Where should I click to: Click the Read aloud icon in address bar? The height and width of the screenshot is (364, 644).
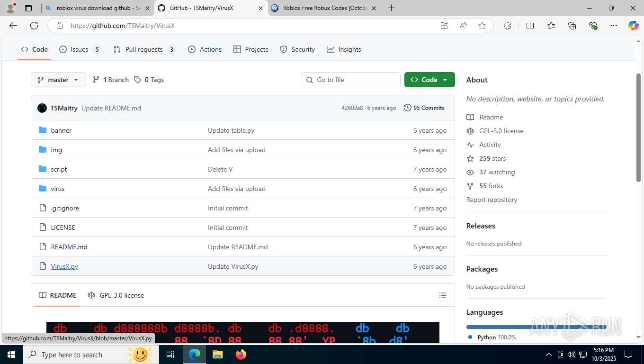(x=463, y=26)
